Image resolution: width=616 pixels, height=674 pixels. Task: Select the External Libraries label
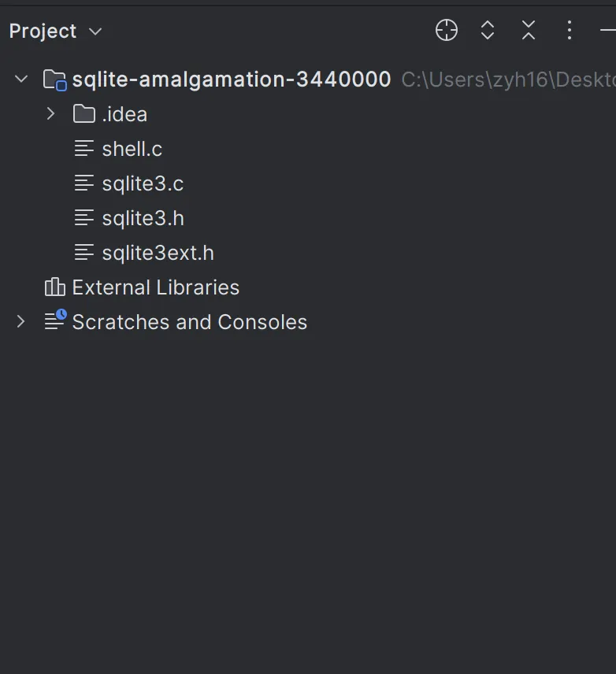pyautogui.click(x=155, y=287)
